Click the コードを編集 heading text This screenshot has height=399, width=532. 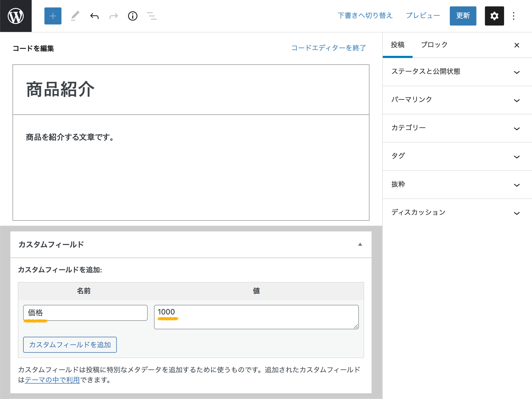coord(33,48)
